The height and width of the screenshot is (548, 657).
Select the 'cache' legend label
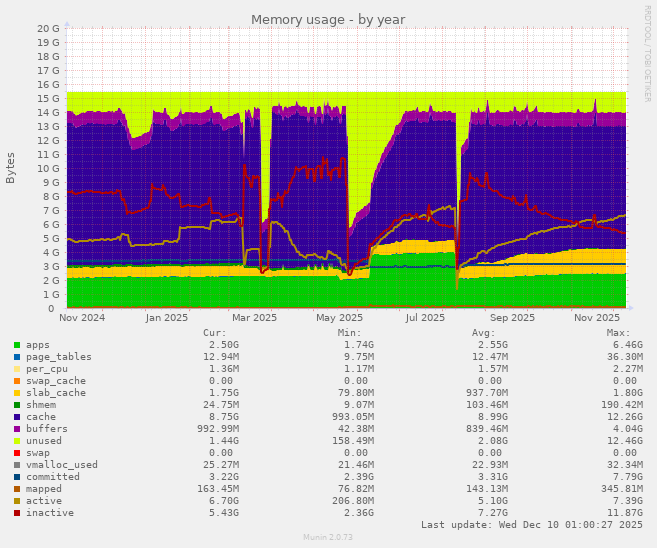pyautogui.click(x=41, y=417)
